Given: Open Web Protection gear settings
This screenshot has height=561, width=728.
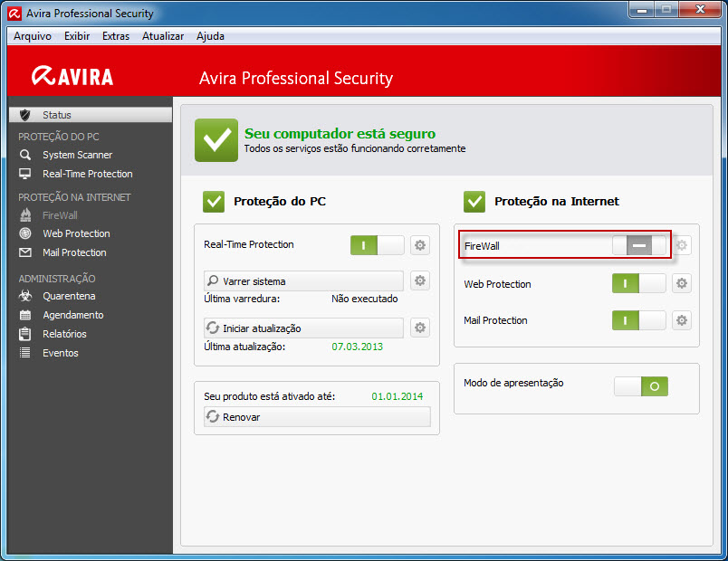Looking at the screenshot, I should pyautogui.click(x=682, y=283).
